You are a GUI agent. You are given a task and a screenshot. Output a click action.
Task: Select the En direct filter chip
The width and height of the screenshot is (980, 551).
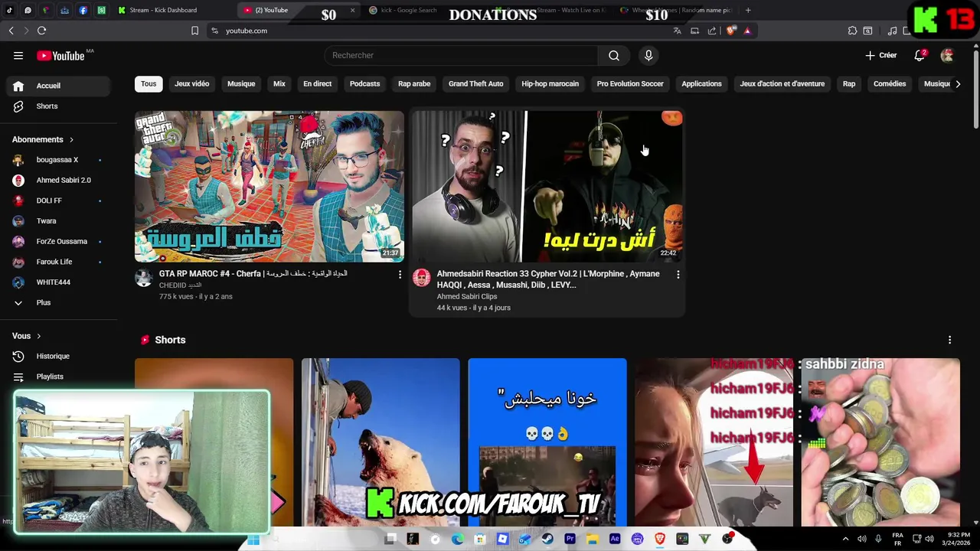[x=317, y=83]
